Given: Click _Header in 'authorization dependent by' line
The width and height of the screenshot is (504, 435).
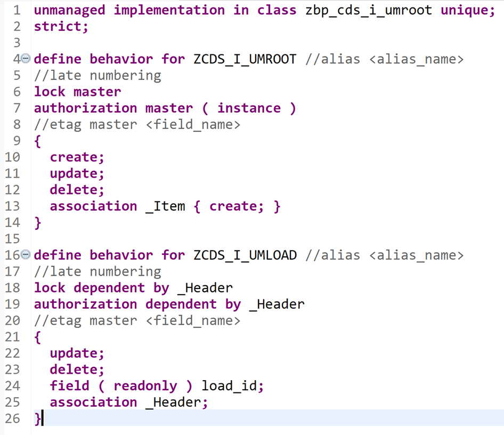Looking at the screenshot, I should [x=277, y=304].
